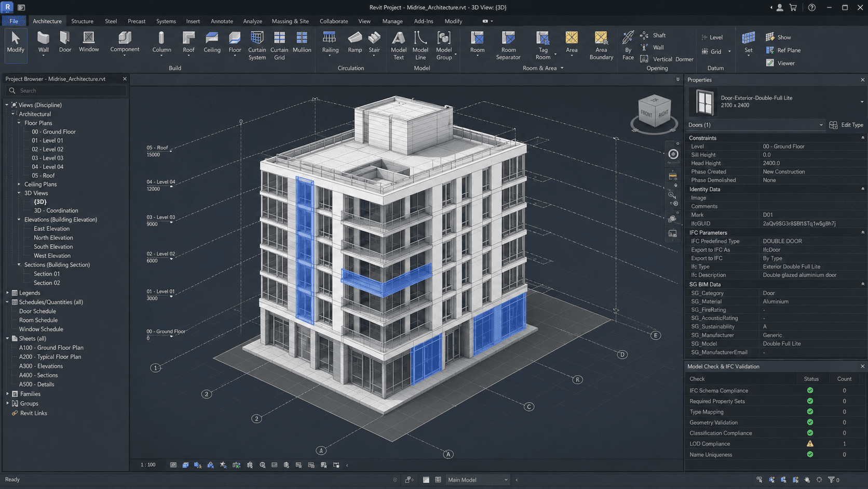This screenshot has height=489, width=868.
Task: Collapse the Sheets (all) node
Action: (x=7, y=339)
